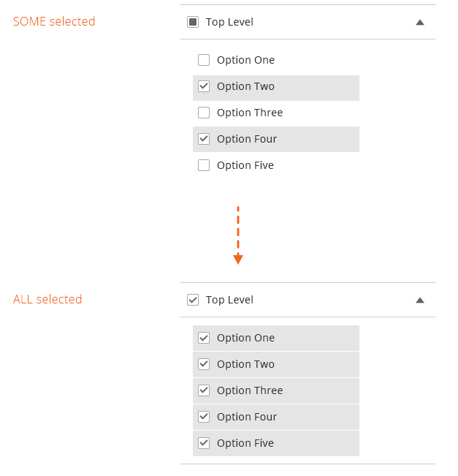
Task: Collapse the Top Level group under SOME selected
Action: click(419, 23)
